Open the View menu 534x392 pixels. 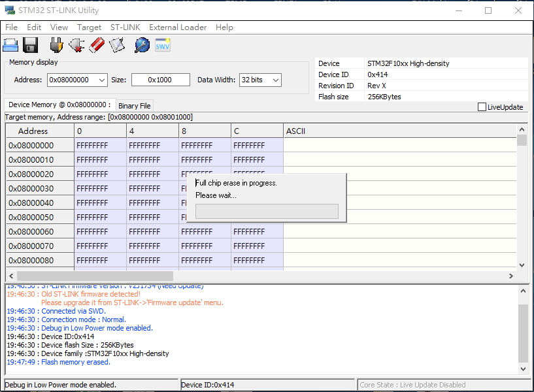(x=59, y=27)
